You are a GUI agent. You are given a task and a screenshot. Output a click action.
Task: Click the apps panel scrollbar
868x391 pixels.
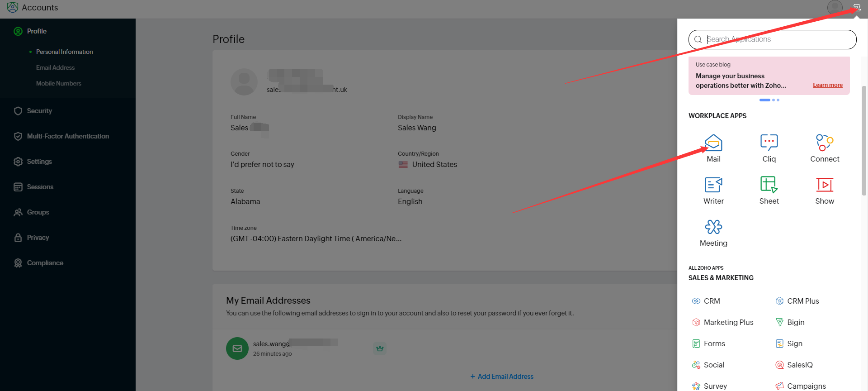pyautogui.click(x=864, y=140)
